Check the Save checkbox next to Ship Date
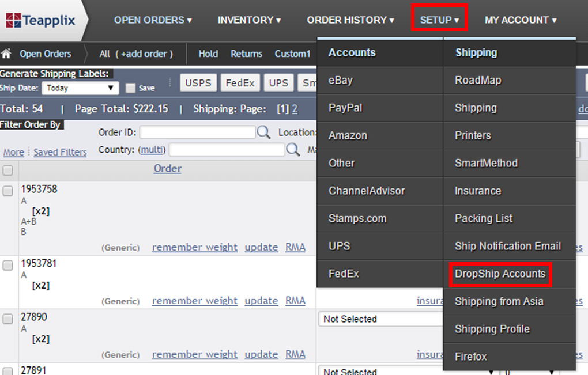This screenshot has width=588, height=375. 130,88
